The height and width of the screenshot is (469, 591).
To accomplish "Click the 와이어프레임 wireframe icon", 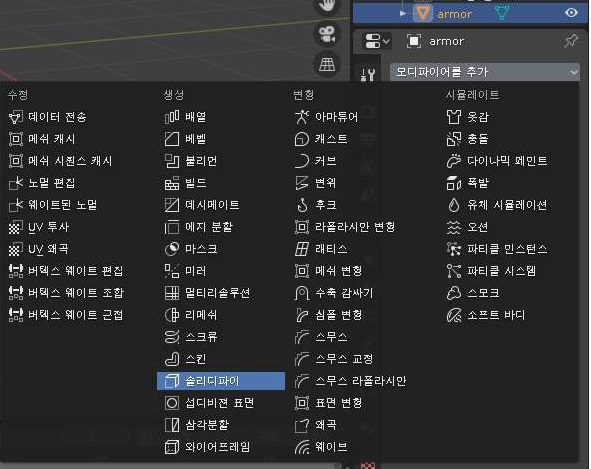I will pos(172,447).
